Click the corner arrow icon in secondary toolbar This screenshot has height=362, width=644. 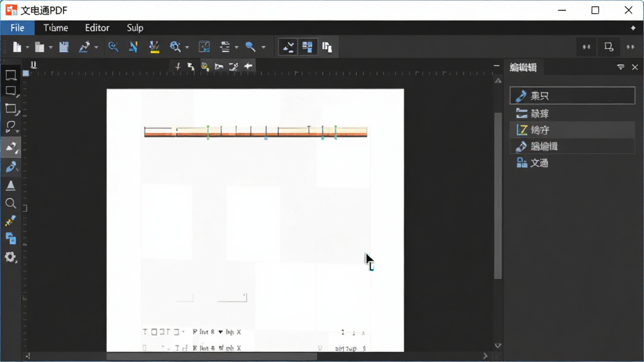click(x=191, y=67)
